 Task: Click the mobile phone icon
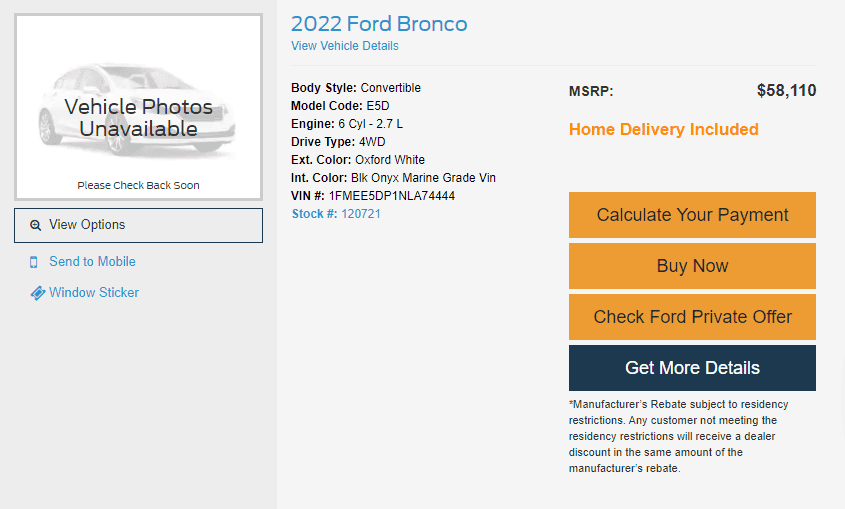34,262
